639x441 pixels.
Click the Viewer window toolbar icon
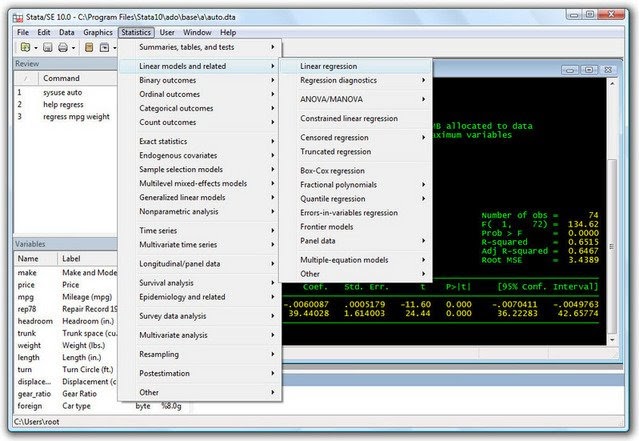point(104,47)
